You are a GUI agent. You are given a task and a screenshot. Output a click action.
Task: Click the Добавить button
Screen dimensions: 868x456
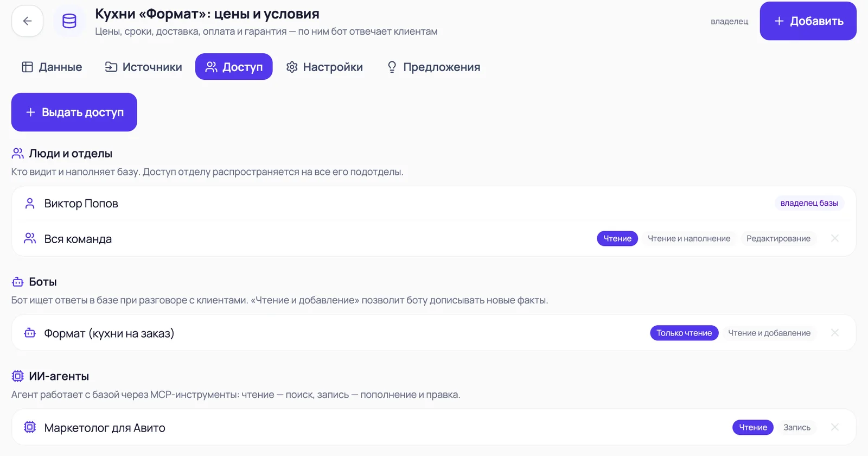808,21
